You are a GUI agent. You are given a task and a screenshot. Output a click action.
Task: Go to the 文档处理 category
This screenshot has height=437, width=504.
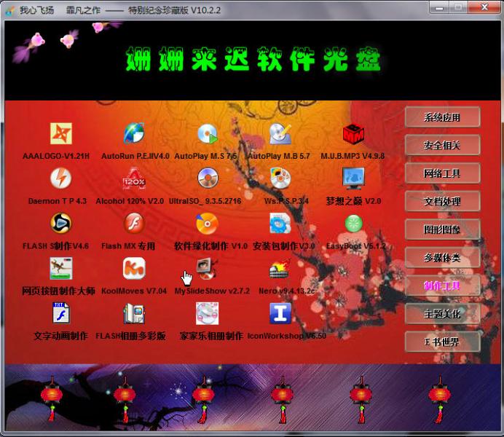click(x=443, y=202)
